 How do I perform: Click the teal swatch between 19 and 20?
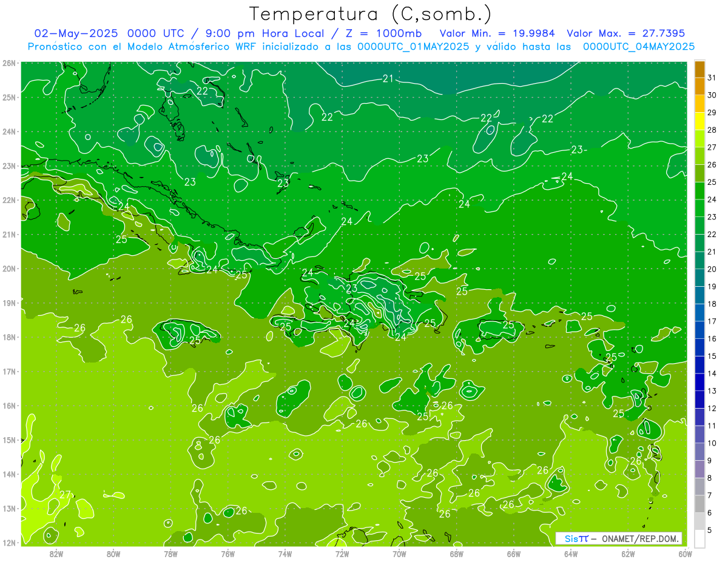point(699,278)
